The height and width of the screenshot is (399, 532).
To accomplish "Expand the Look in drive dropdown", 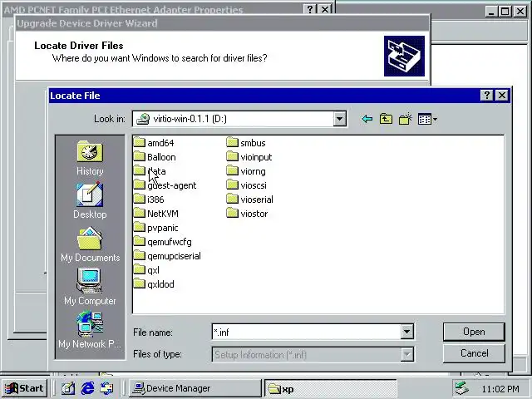I will tap(339, 119).
